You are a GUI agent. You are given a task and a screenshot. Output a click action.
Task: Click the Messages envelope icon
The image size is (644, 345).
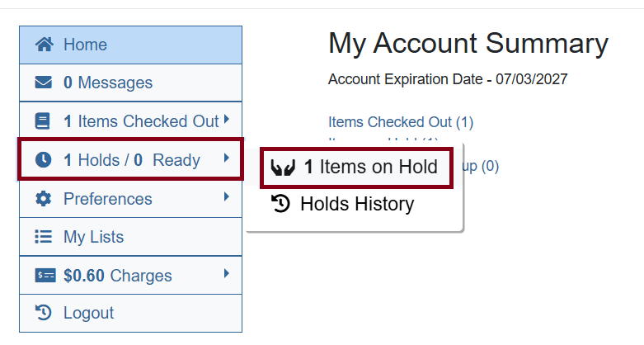[44, 83]
